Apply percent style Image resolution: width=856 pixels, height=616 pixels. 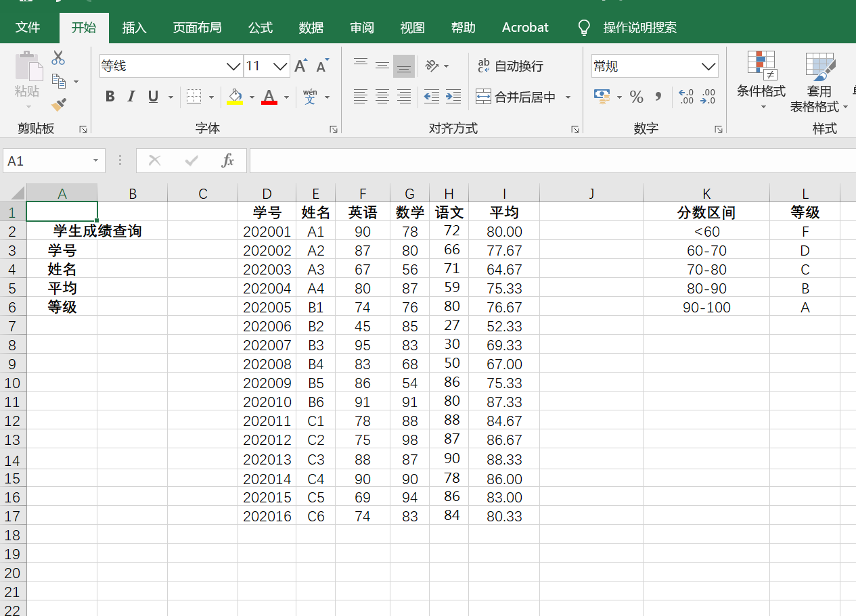[x=636, y=97]
